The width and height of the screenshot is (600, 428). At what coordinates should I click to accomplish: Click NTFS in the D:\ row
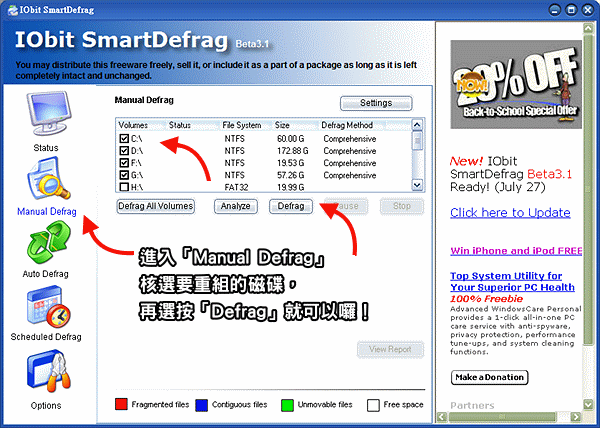[x=235, y=151]
